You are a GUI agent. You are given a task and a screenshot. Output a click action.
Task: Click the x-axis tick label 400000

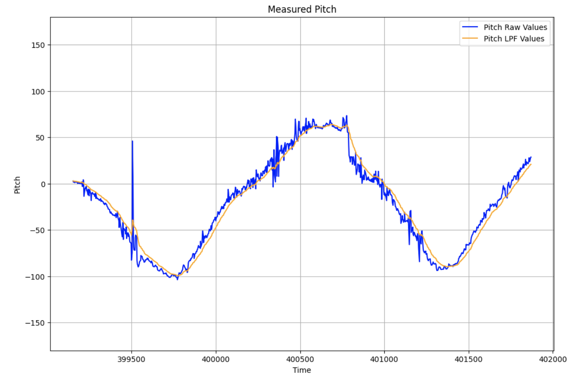(216, 360)
